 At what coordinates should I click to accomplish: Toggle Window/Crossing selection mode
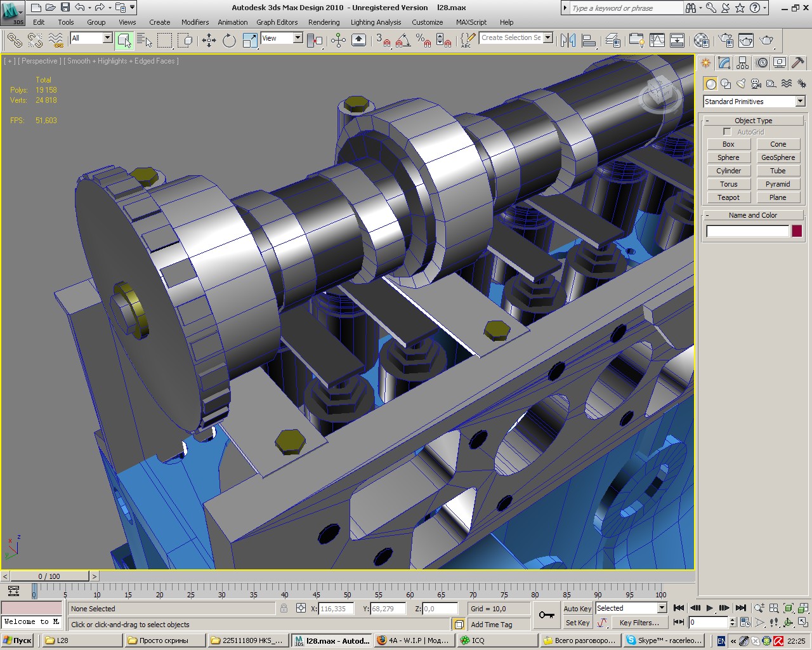coord(185,41)
